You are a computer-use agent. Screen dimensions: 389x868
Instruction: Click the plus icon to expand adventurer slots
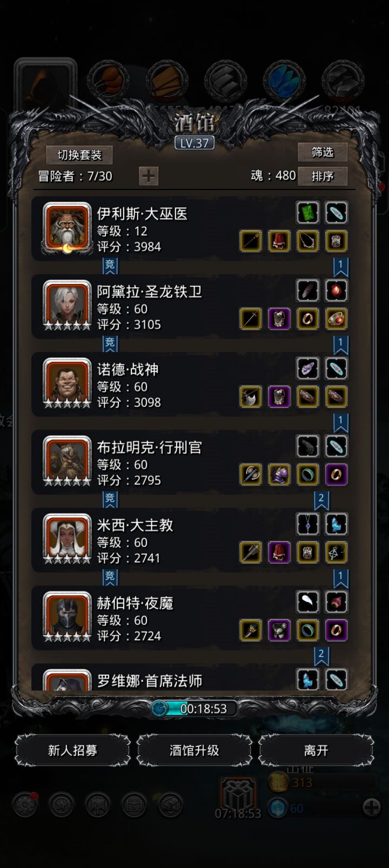click(149, 176)
